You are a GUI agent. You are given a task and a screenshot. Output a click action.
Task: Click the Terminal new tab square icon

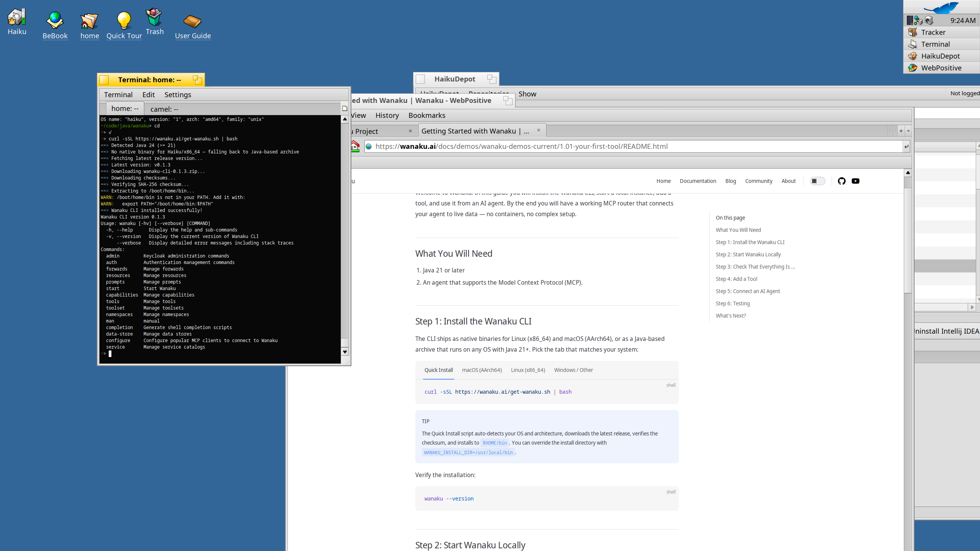(345, 109)
